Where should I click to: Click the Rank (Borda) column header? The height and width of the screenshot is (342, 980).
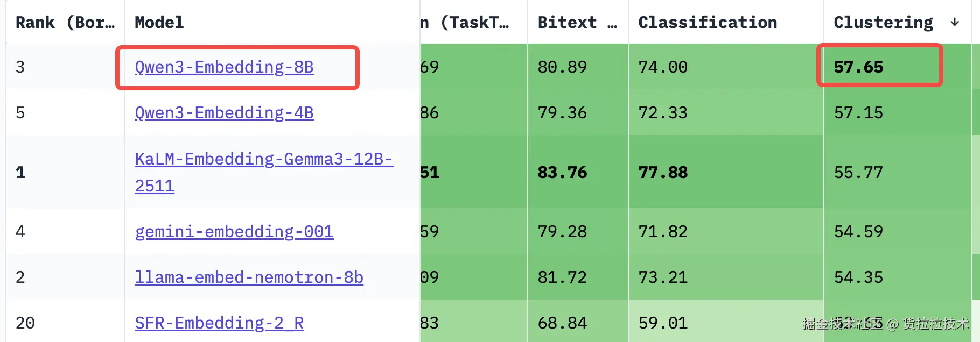(65, 23)
